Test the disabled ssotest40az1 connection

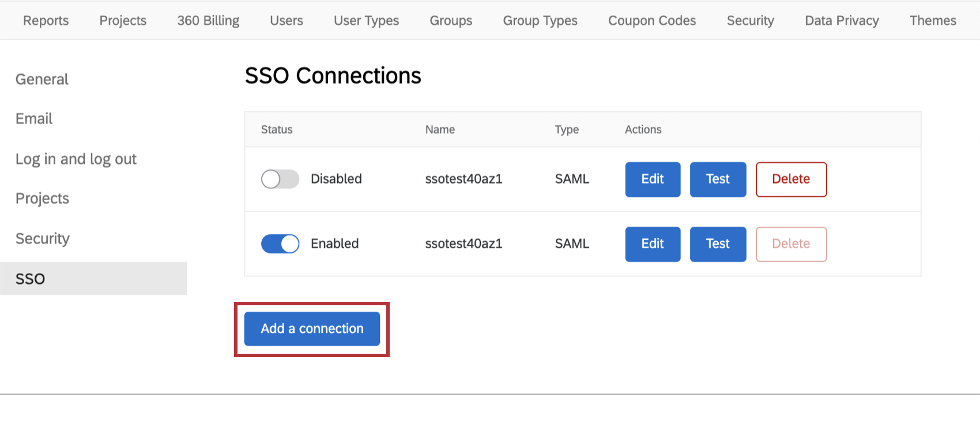pos(718,179)
